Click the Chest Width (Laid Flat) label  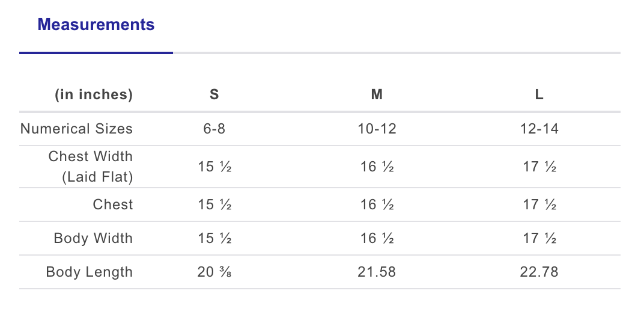[91, 167]
